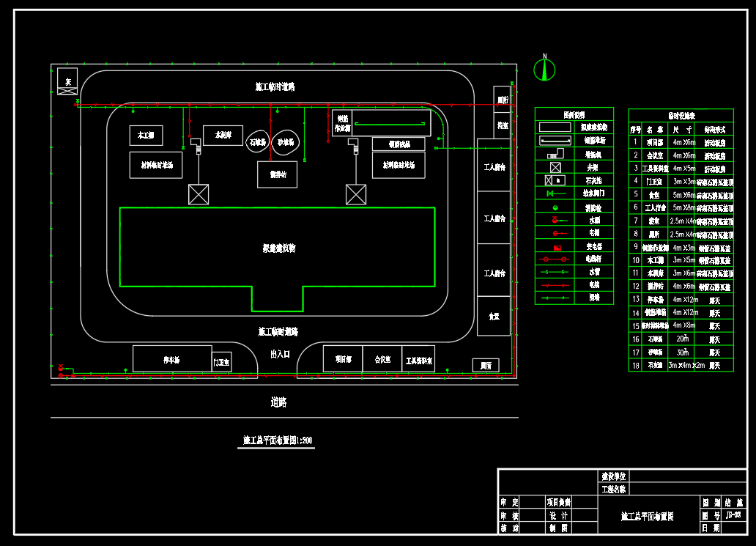Select the lime pit box at top-left corner
The image size is (756, 546).
tap(67, 81)
